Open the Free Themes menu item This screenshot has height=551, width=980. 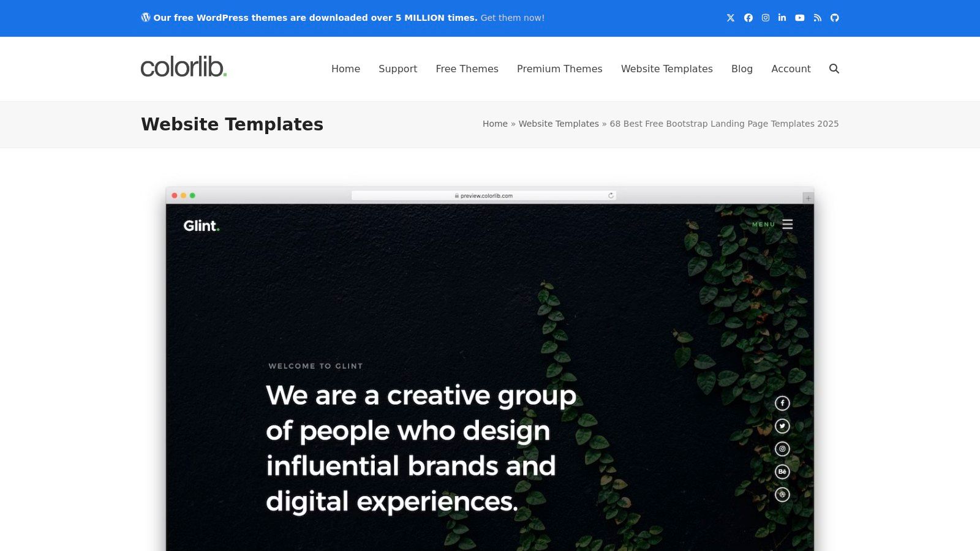click(x=467, y=69)
